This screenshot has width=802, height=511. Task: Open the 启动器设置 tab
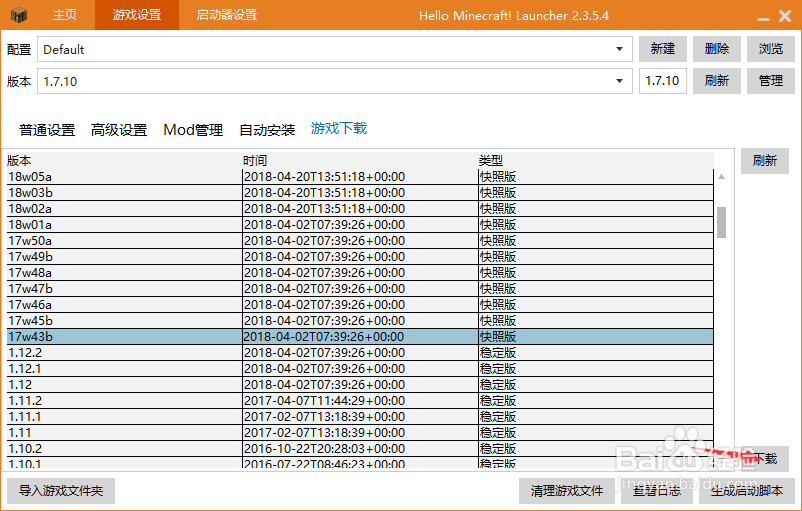(x=227, y=15)
